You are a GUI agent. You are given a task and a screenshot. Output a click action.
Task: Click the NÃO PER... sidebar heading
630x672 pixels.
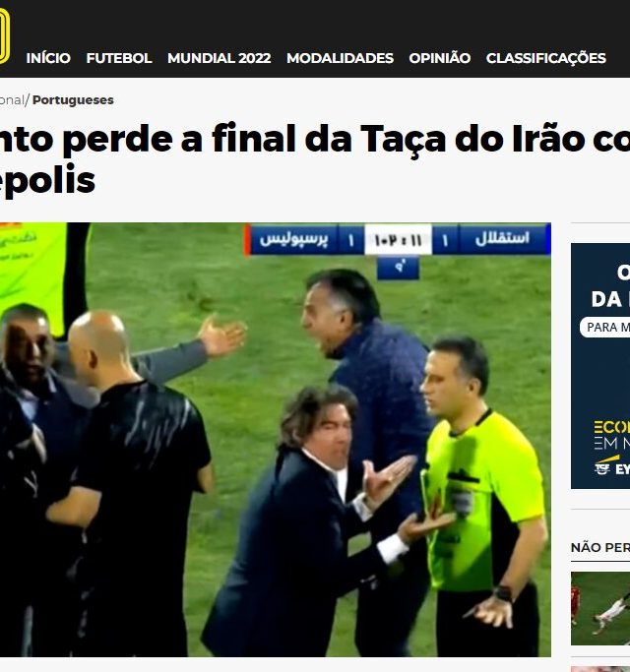click(x=600, y=547)
